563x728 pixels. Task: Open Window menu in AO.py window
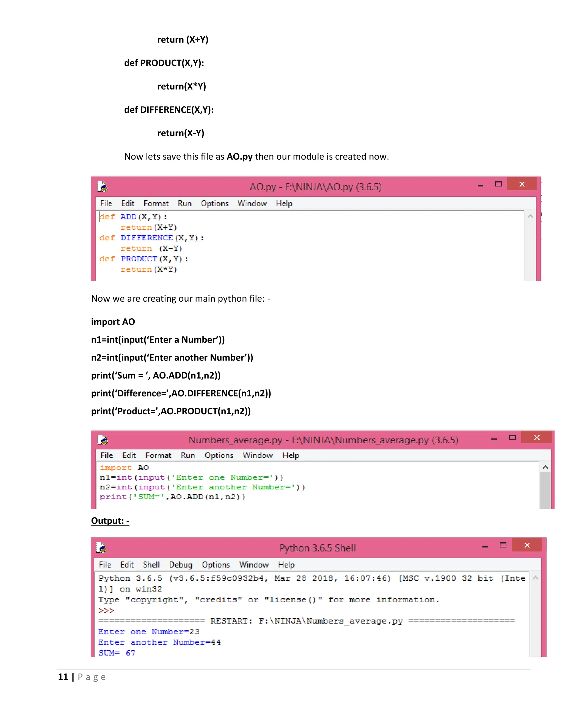click(x=252, y=203)
